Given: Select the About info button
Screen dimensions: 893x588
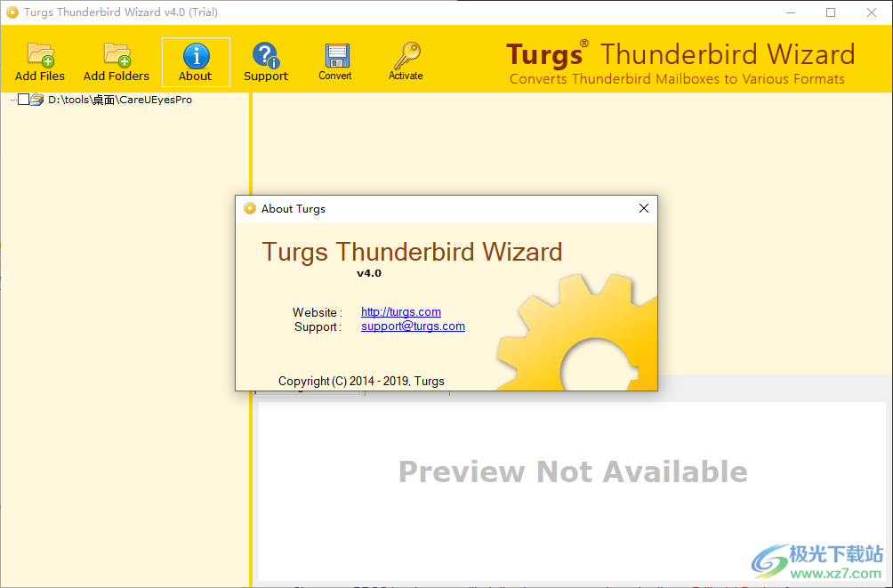Looking at the screenshot, I should click(196, 62).
